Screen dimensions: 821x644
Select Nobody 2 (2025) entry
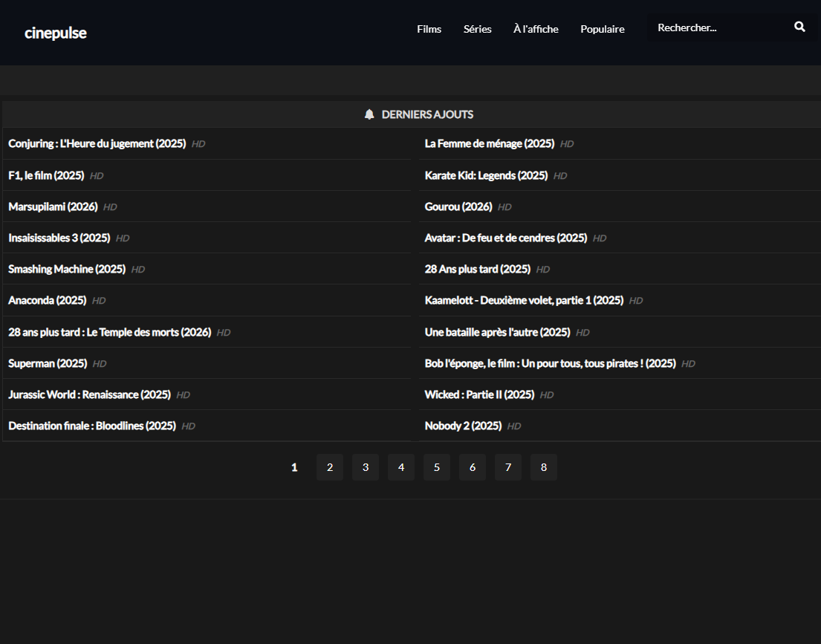tap(463, 426)
